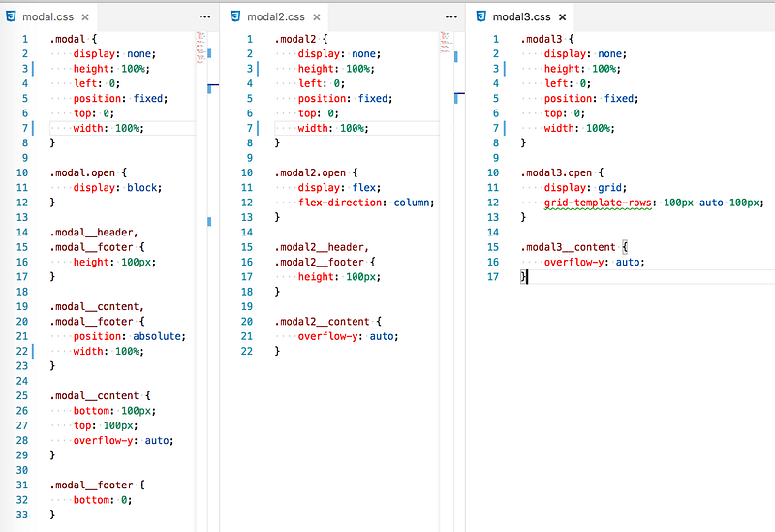The image size is (775, 532).
Task: Click 'display: flex;' in modal2.css
Action: click(340, 188)
